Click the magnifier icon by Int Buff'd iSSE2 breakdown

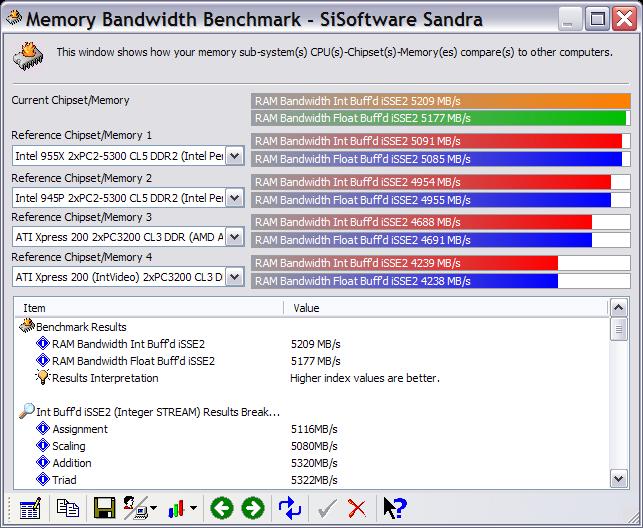pos(27,411)
